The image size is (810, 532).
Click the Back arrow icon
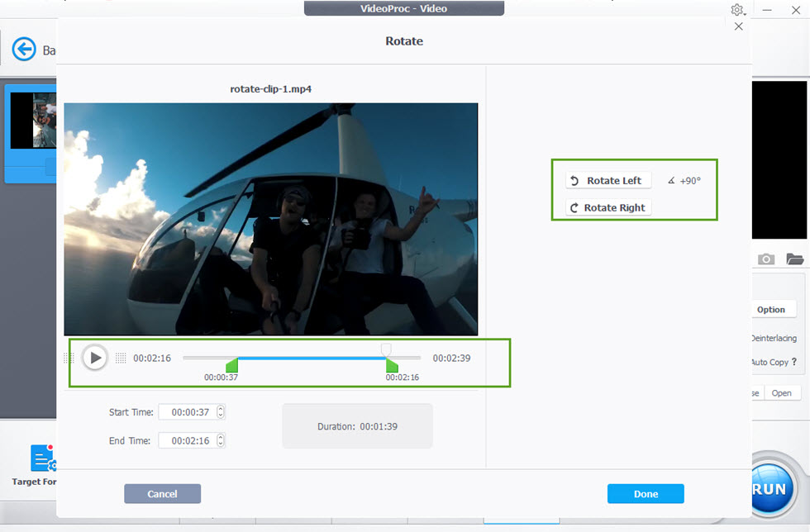coord(24,49)
